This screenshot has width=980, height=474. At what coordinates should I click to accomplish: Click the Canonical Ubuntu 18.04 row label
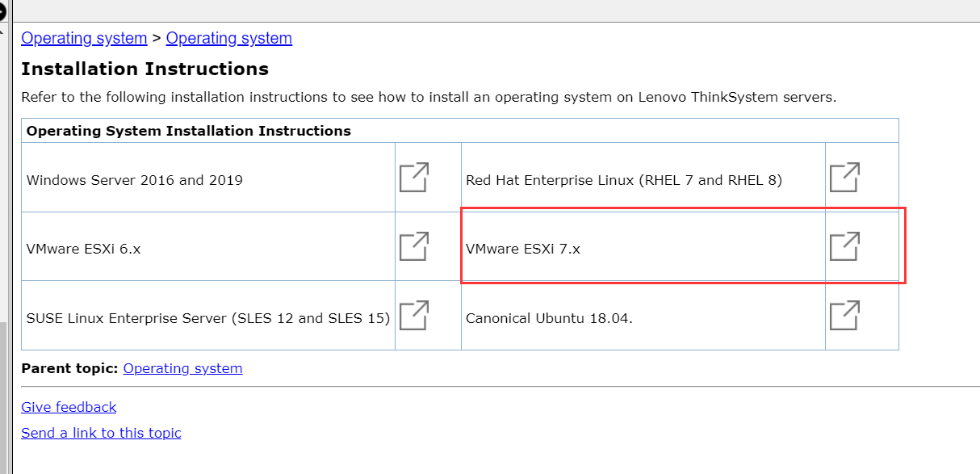(x=549, y=318)
